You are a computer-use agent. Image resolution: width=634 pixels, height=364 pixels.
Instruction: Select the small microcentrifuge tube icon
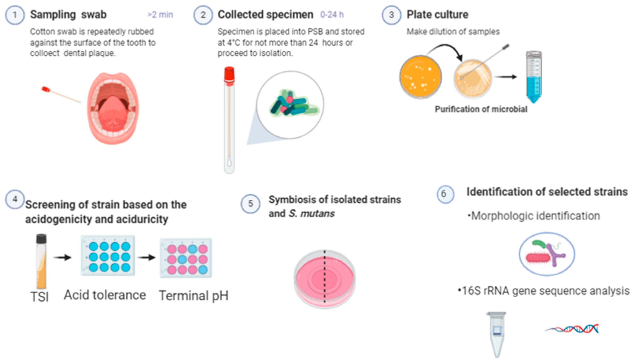coord(496,335)
